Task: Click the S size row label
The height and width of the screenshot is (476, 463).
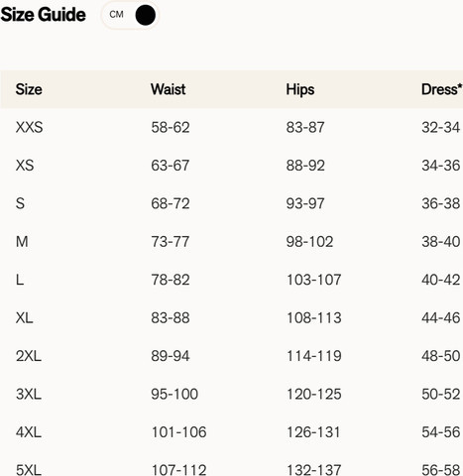Action: [x=20, y=203]
